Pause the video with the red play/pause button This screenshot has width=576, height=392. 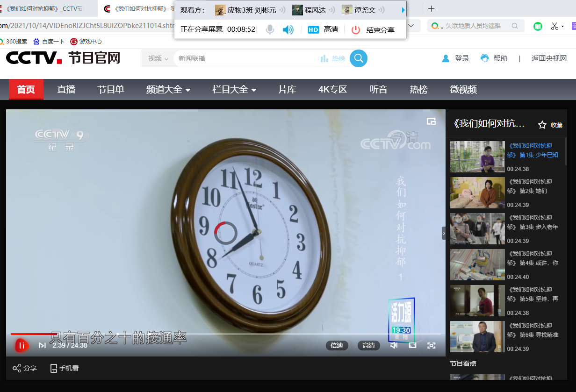pyautogui.click(x=22, y=345)
